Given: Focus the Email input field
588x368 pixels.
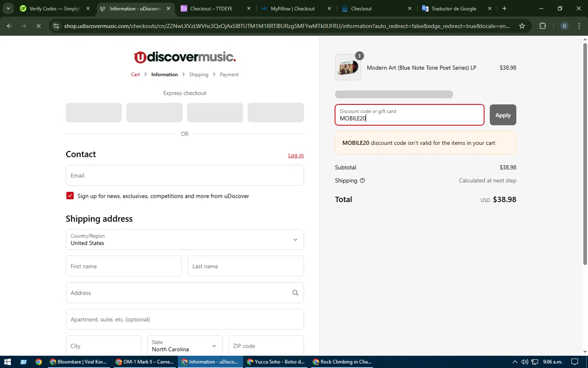Looking at the screenshot, I should point(185,175).
